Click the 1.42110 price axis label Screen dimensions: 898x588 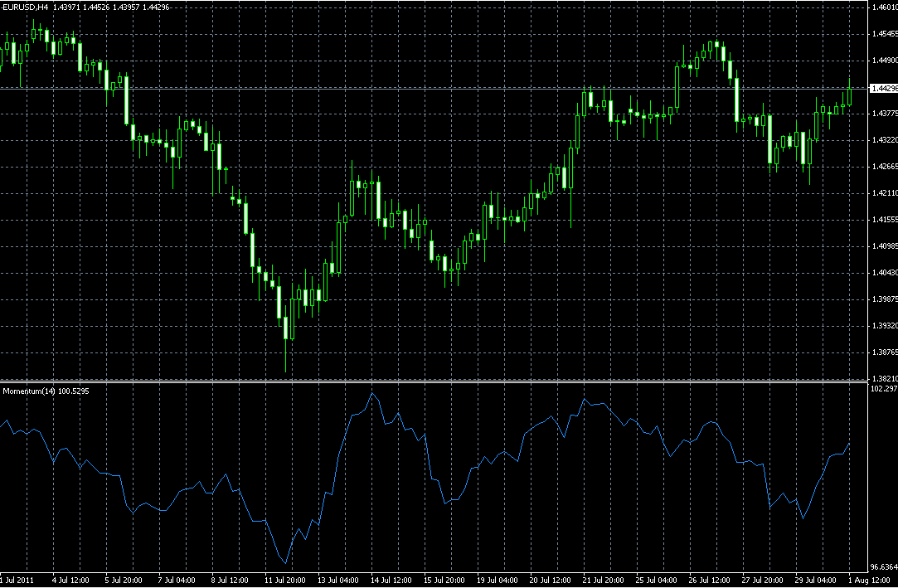884,193
